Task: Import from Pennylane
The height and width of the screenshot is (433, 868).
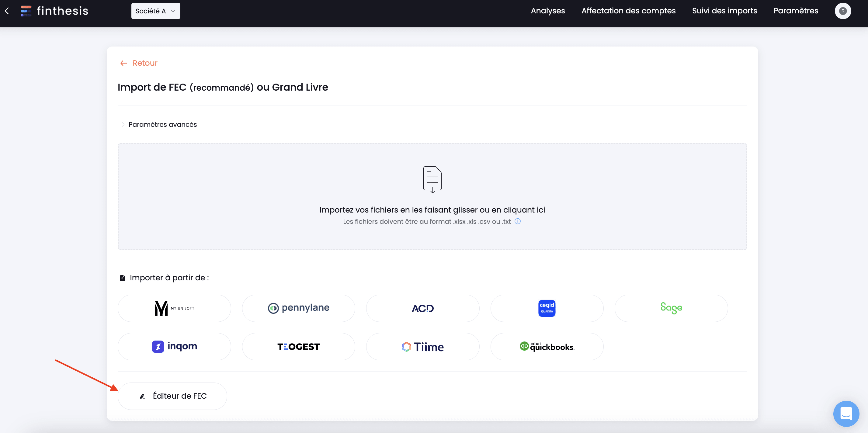Action: pos(299,308)
